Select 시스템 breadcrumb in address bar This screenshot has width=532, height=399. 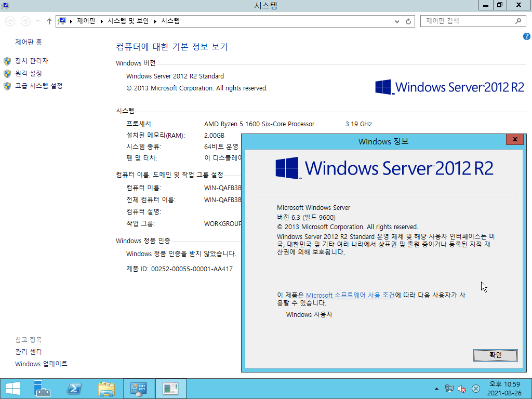click(x=170, y=21)
